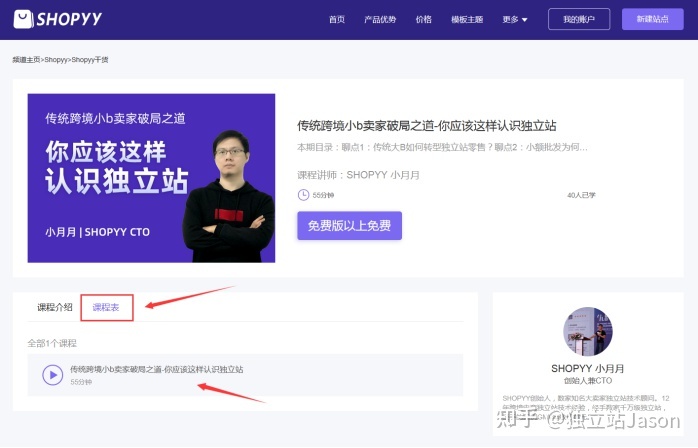
Task: Expand the 更多 dropdown menu
Action: 515,20
